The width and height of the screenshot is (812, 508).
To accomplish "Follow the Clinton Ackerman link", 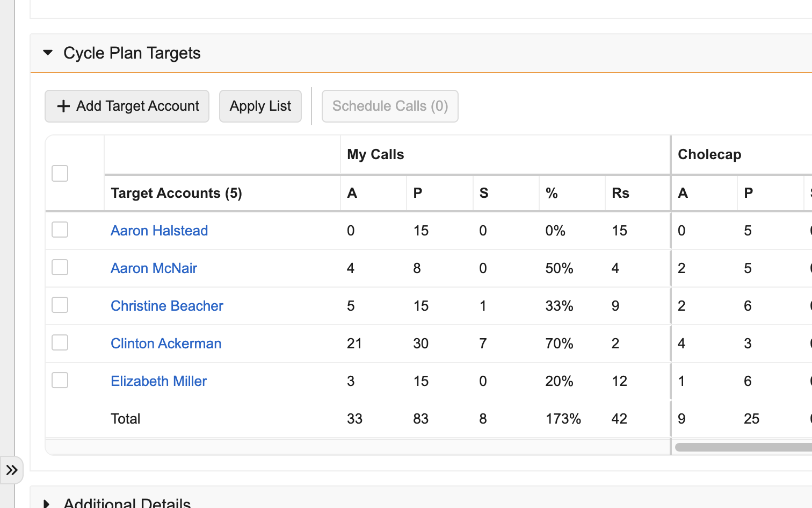I will [166, 344].
